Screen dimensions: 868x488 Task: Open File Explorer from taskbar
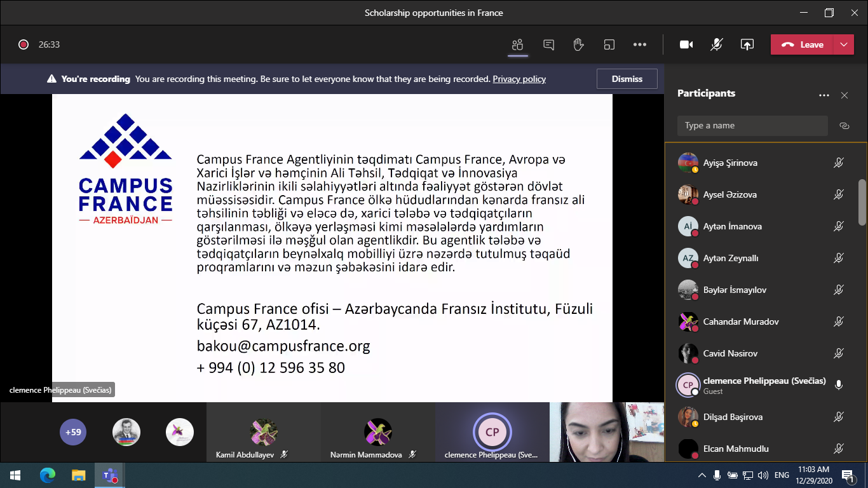pos(78,475)
